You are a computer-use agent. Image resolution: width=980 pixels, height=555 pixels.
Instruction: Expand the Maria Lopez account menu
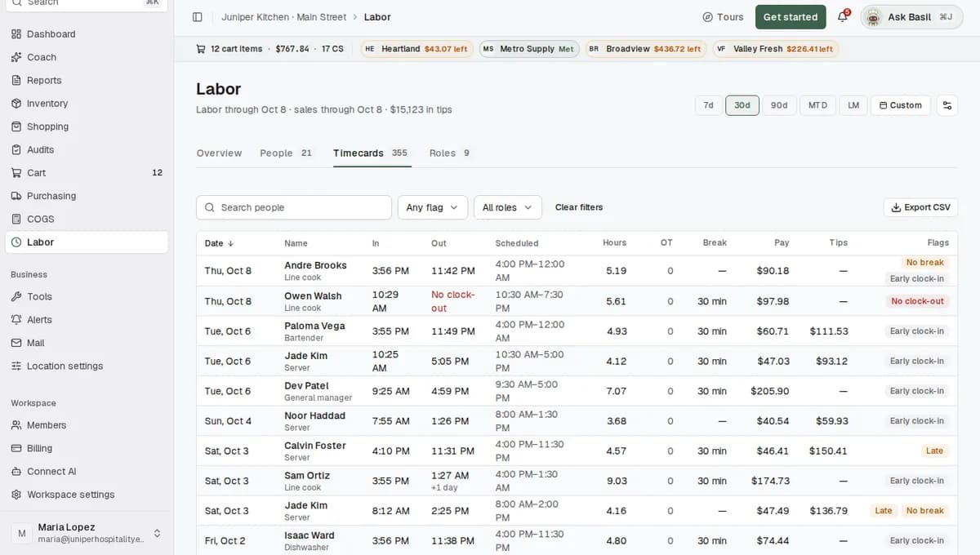[87, 533]
